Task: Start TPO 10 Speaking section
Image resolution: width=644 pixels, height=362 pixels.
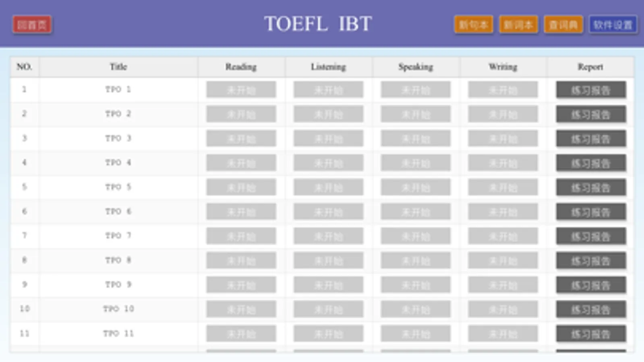Action: pos(416,309)
